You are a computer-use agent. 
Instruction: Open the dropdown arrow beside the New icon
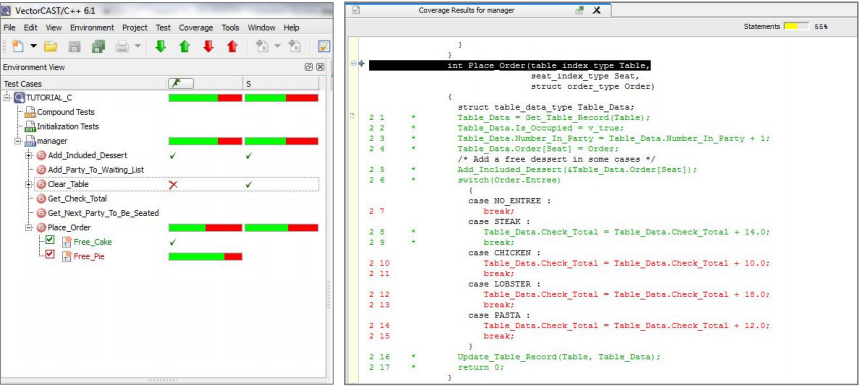click(x=33, y=47)
